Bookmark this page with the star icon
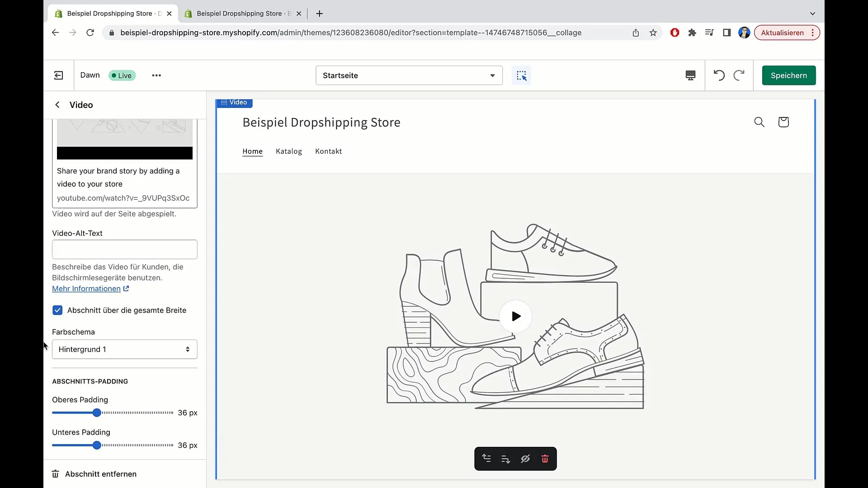Image resolution: width=868 pixels, height=488 pixels. (x=653, y=33)
